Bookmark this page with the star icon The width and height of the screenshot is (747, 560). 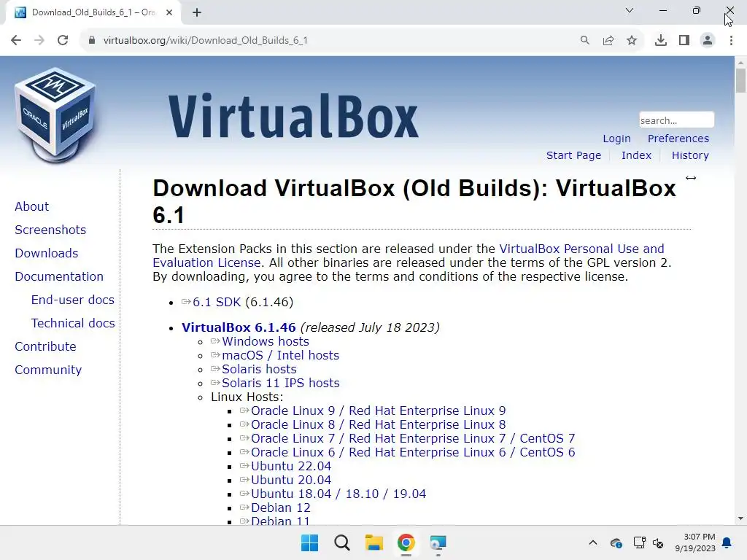(632, 41)
